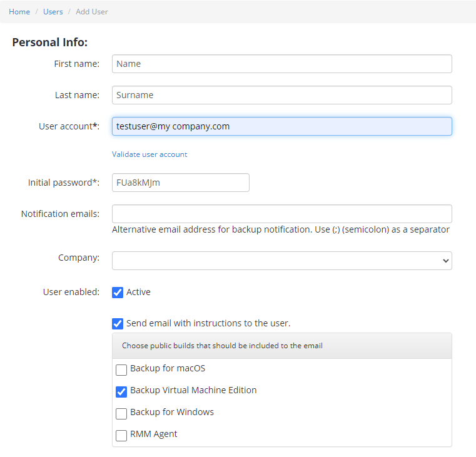
Task: Focus the Last name field
Action: tap(281, 95)
